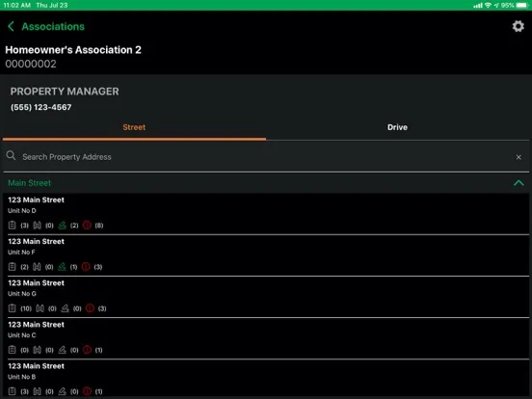
Task: Tap red alert icon for Unit No B
Action: 87,391
